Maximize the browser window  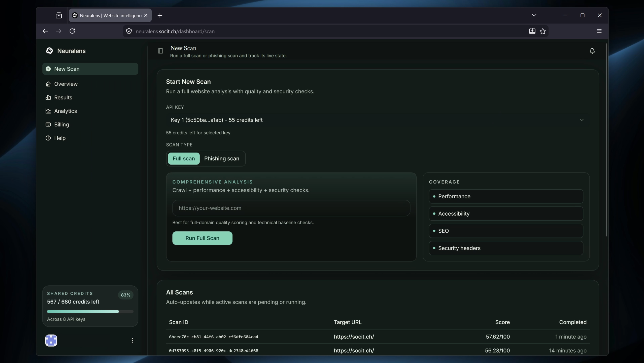click(x=582, y=15)
